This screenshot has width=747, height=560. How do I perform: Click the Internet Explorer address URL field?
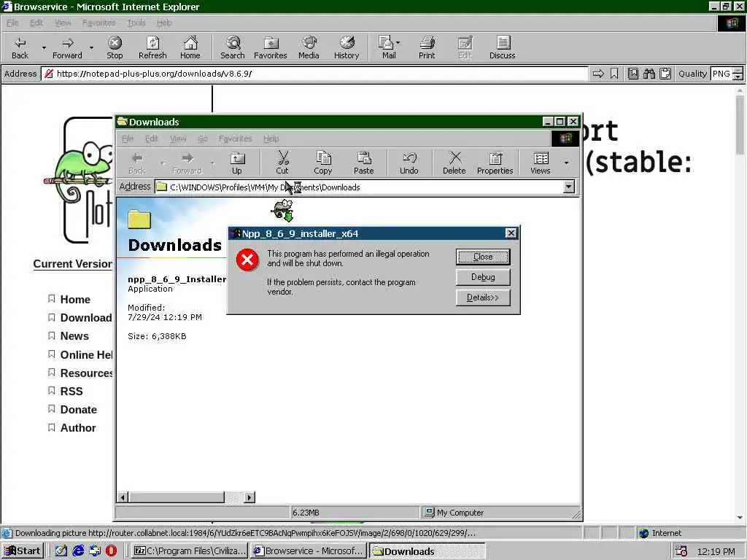314,74
